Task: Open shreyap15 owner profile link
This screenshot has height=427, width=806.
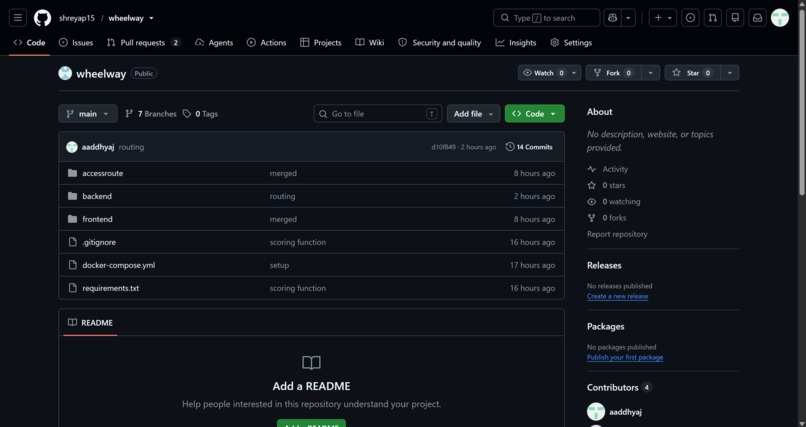Action: pos(77,18)
